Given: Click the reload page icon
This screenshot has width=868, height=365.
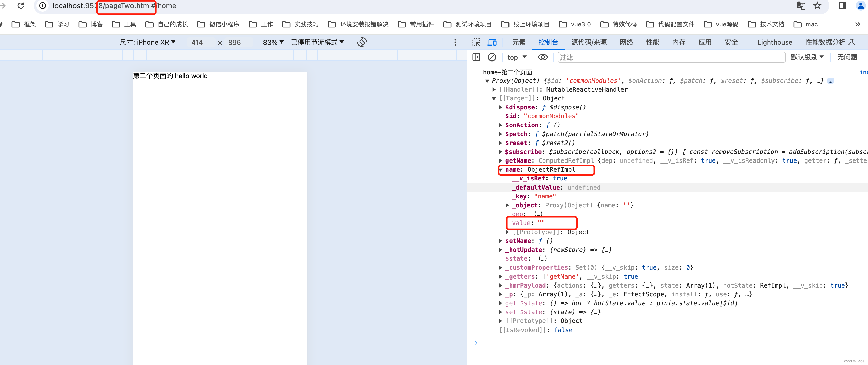Looking at the screenshot, I should coord(21,6).
